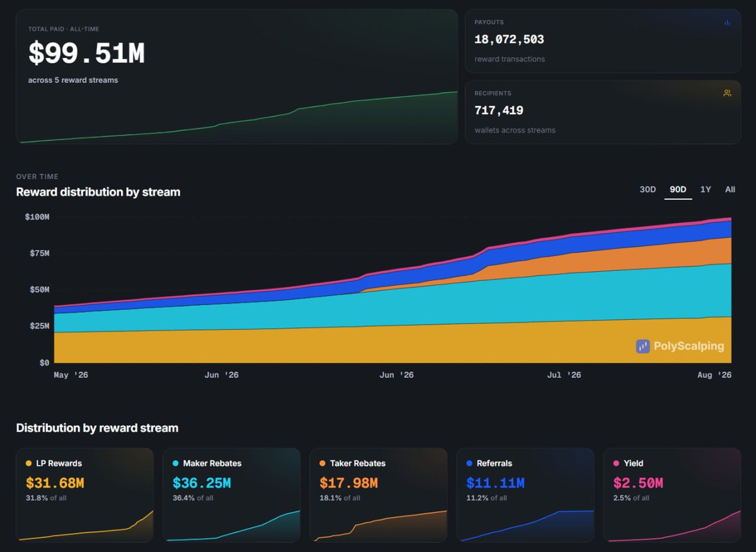Open the Referrals stream card

click(x=525, y=495)
